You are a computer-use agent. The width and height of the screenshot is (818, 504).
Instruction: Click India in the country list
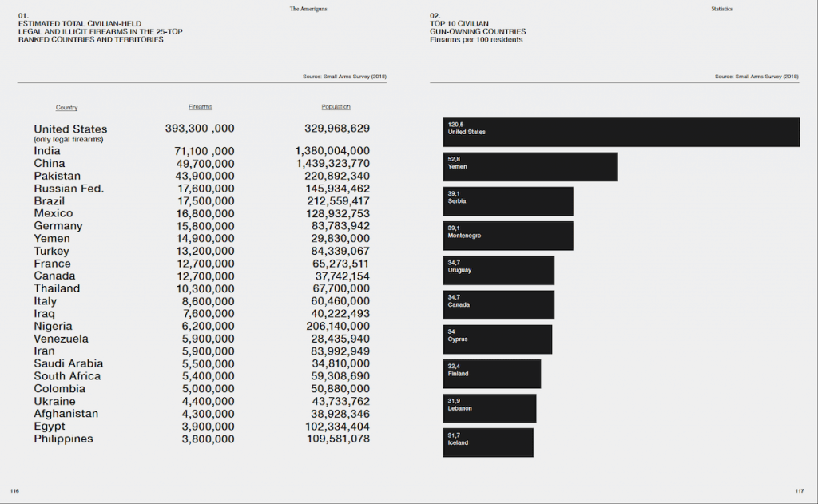(x=47, y=151)
